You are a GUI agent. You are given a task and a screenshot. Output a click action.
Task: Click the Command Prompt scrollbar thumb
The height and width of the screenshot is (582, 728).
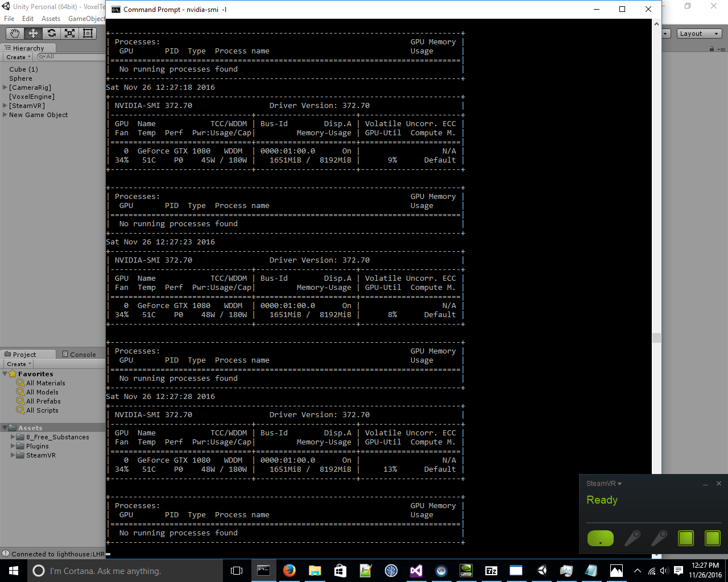[656, 338]
